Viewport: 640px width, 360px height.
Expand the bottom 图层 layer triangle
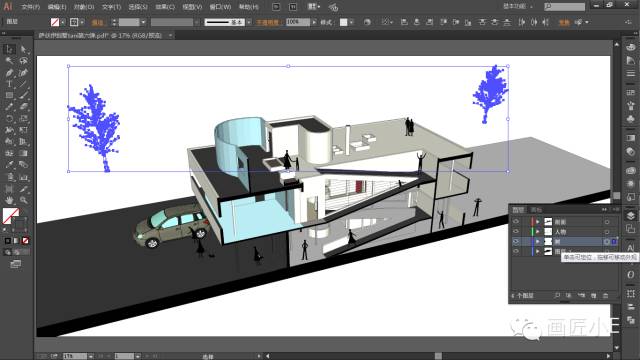point(538,251)
